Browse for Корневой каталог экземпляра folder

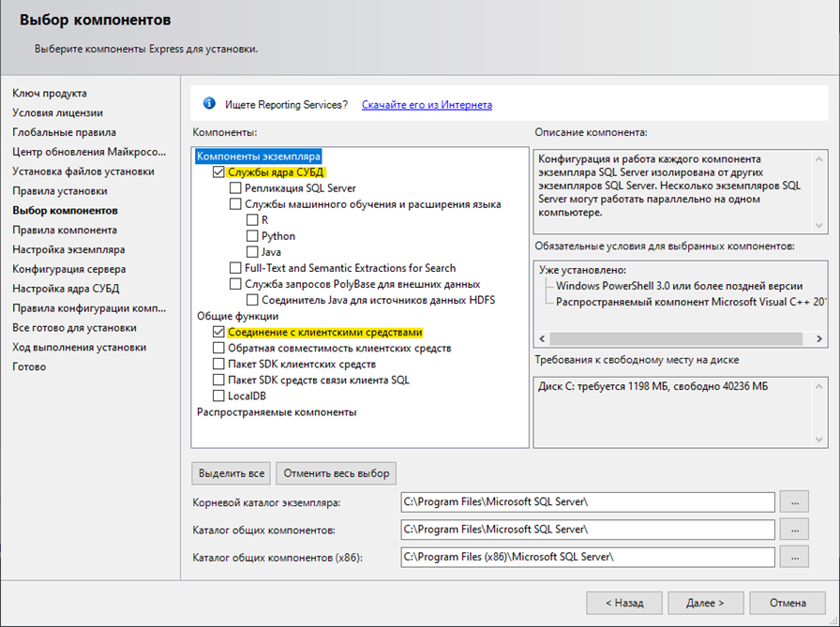coord(793,501)
